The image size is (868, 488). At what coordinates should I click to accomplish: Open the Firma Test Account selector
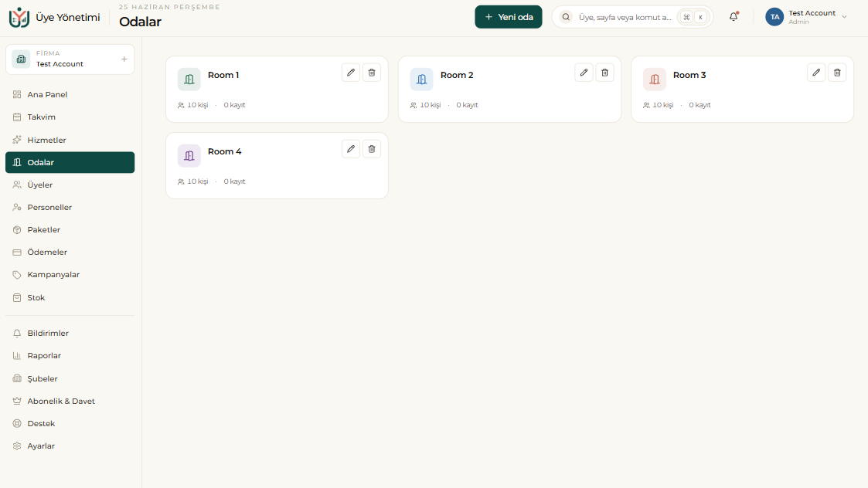[70, 59]
